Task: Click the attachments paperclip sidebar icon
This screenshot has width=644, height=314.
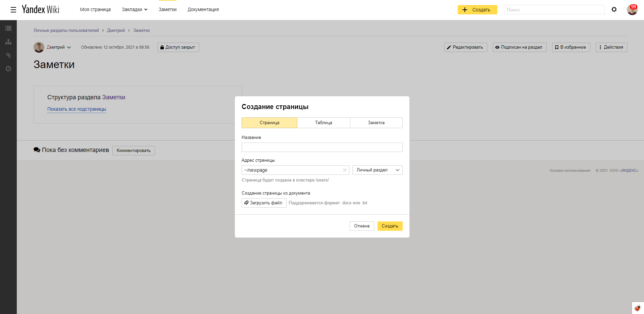Action: pyautogui.click(x=8, y=55)
